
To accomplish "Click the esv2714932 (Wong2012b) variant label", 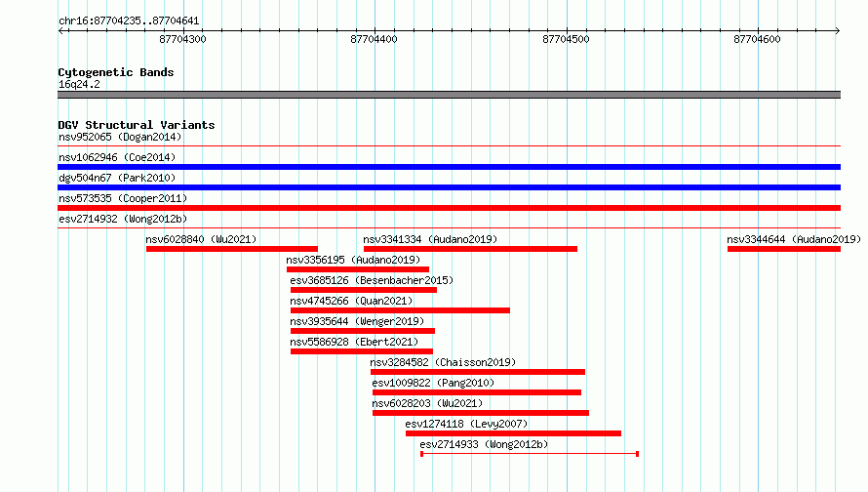I will pos(123,219).
